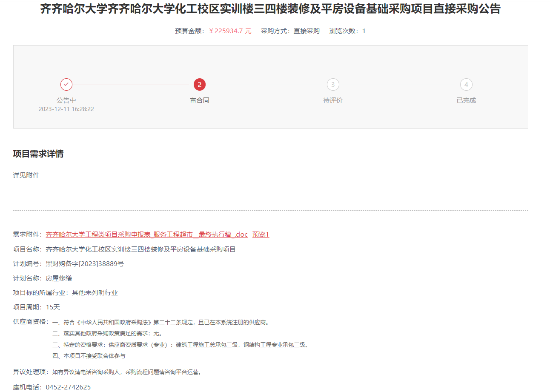
Task: Select the 待评价 step label
Action: coord(333,100)
